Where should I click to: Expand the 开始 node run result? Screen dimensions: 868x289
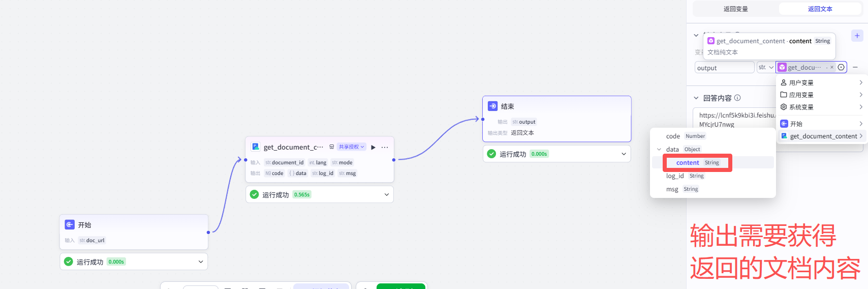tap(201, 262)
